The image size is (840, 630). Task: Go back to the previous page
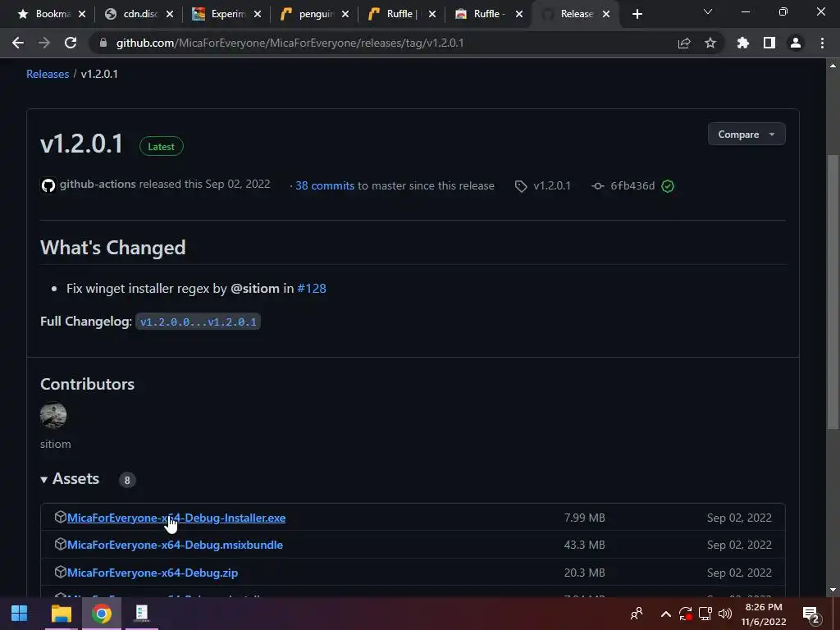[x=18, y=43]
